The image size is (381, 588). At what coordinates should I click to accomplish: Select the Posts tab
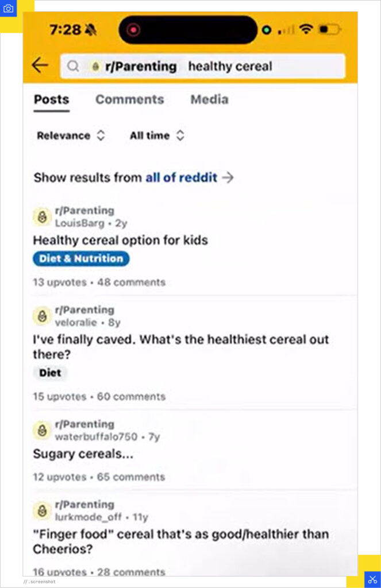click(x=51, y=99)
